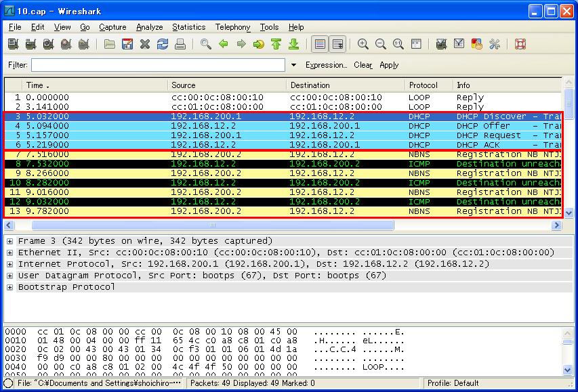Sort by the Info column header
Screen dimensions: 578x392
(x=508, y=85)
